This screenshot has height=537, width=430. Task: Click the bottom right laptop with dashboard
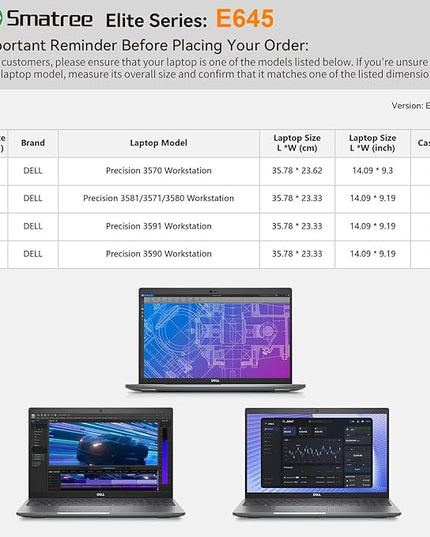(x=317, y=462)
